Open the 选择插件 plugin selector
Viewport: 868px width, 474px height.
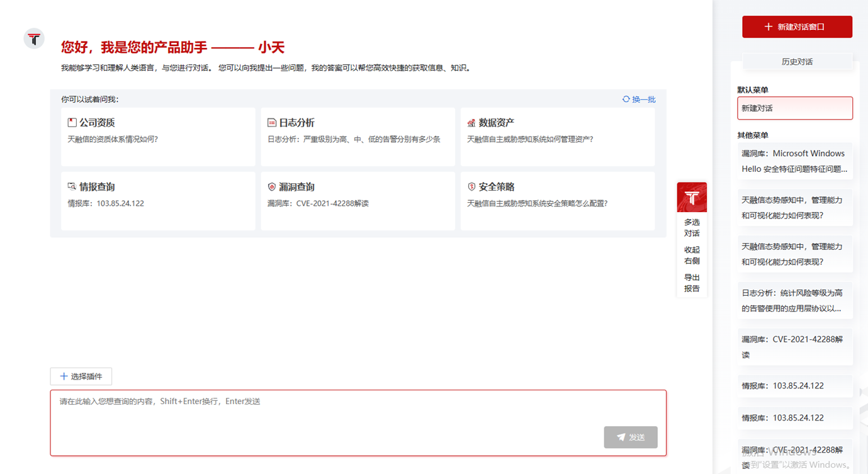coord(81,376)
